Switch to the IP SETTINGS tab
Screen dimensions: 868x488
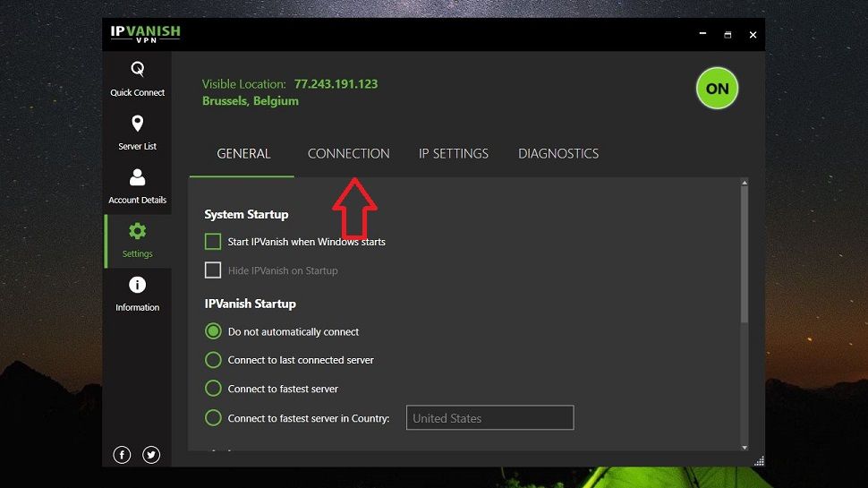[454, 153]
